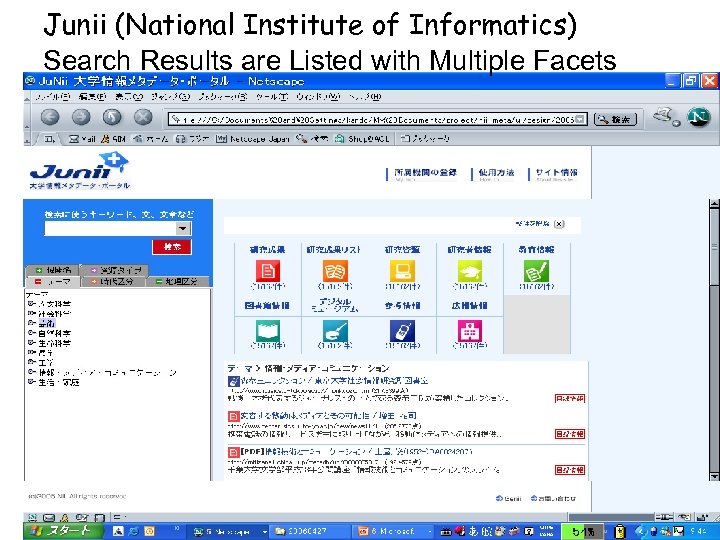
Task: Open the サイト情報 link
Action: click(556, 173)
